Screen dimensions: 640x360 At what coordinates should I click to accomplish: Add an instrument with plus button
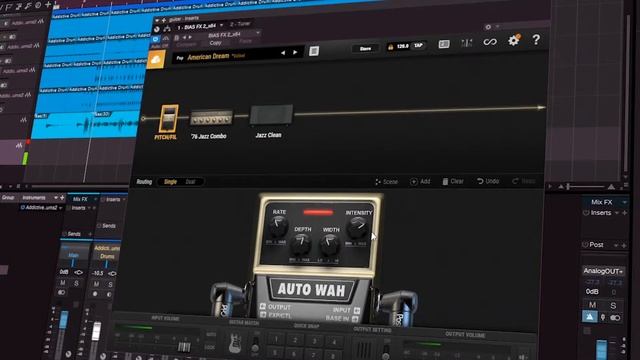[62, 198]
